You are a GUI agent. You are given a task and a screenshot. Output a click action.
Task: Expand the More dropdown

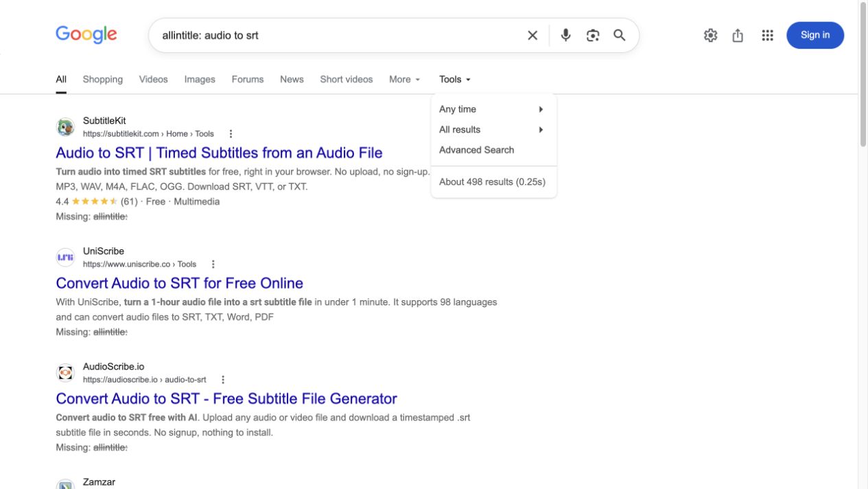coord(404,80)
